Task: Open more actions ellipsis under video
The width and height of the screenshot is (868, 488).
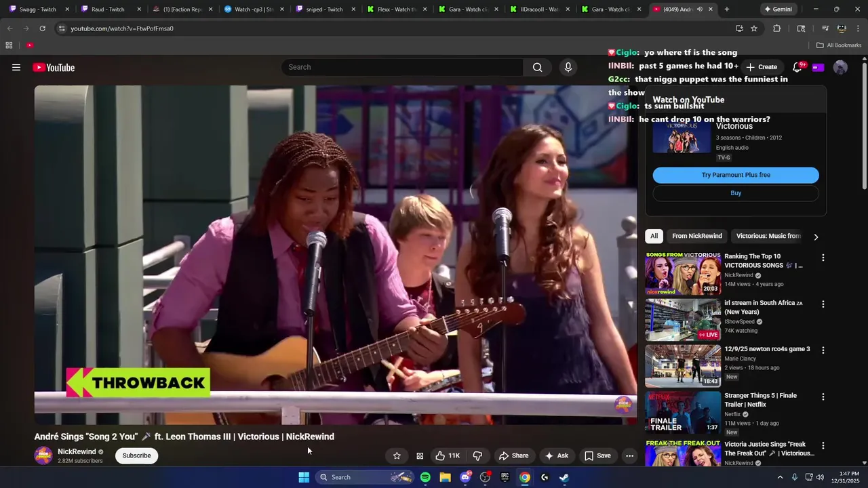Action: (629, 455)
